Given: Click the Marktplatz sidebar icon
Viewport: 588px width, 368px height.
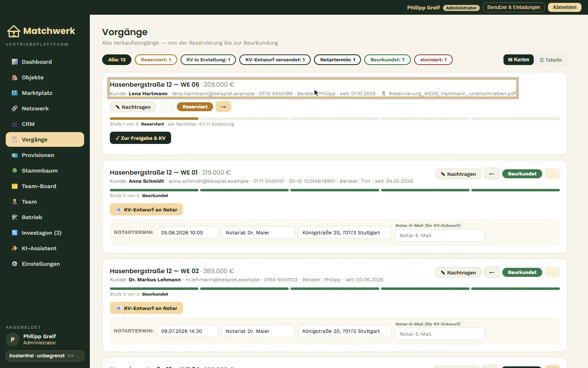Looking at the screenshot, I should pyautogui.click(x=15, y=93).
